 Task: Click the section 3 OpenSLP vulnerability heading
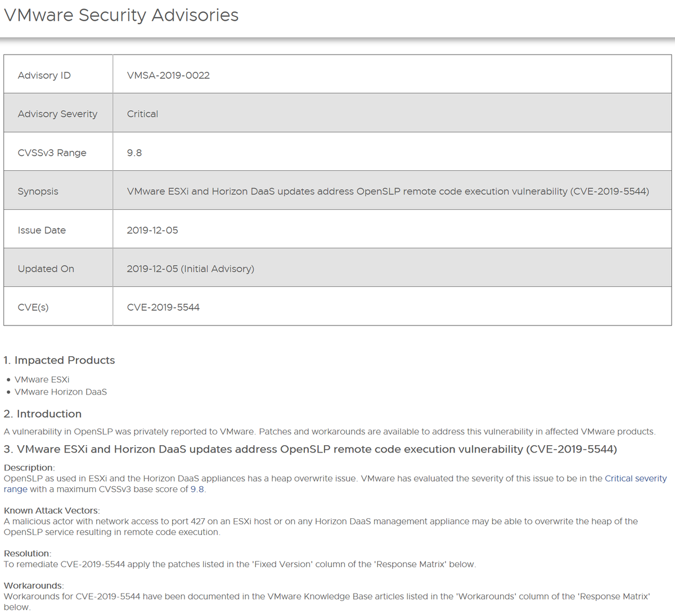(x=310, y=449)
